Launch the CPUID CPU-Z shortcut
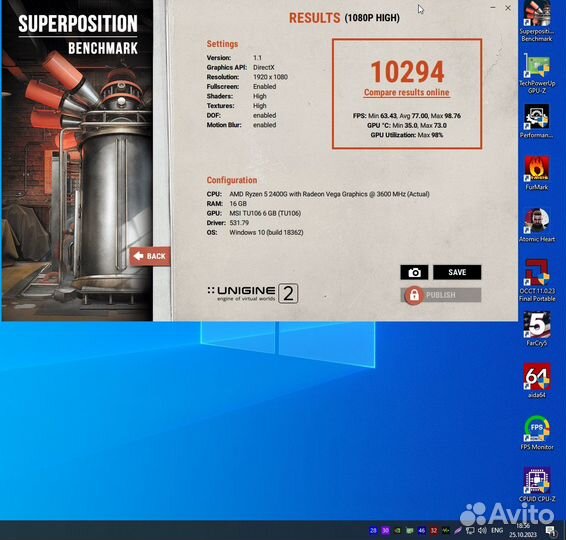Viewport: 566px width, 540px height. [x=536, y=485]
